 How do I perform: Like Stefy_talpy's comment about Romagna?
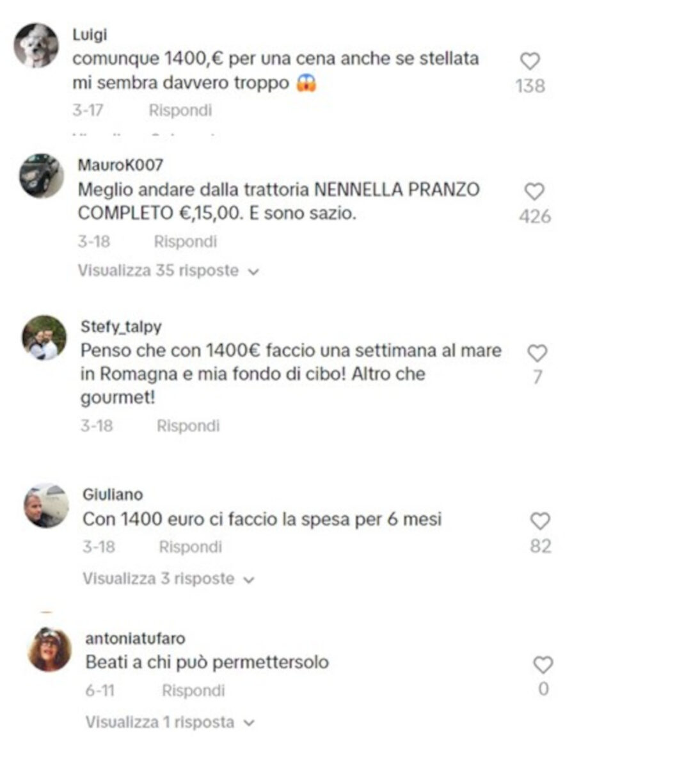[x=537, y=353]
